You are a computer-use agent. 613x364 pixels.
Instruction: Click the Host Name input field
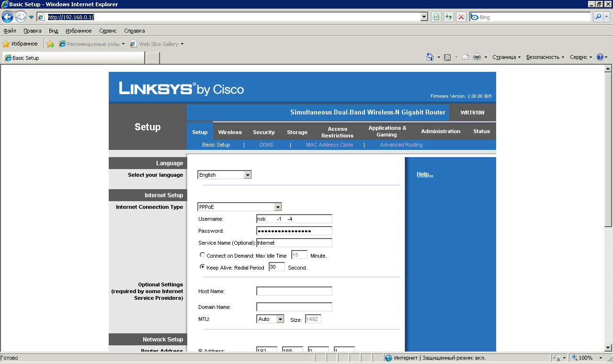pos(294,291)
